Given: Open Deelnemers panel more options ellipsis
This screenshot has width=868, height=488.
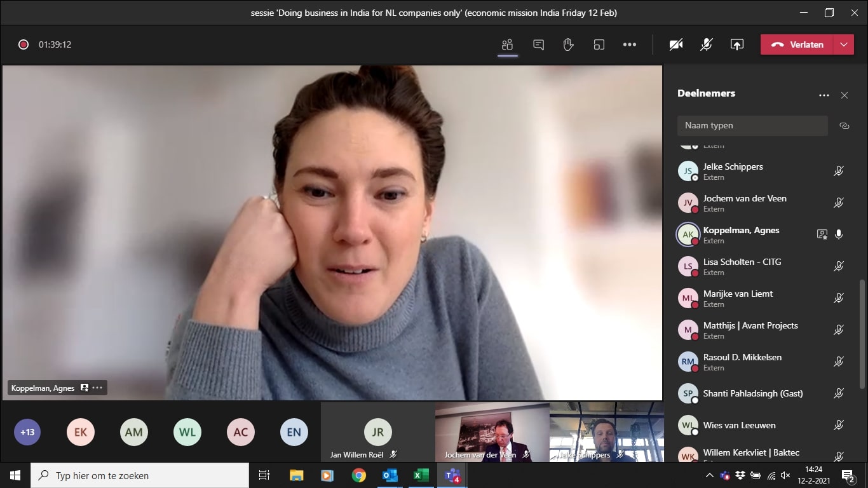Looking at the screenshot, I should click(824, 95).
